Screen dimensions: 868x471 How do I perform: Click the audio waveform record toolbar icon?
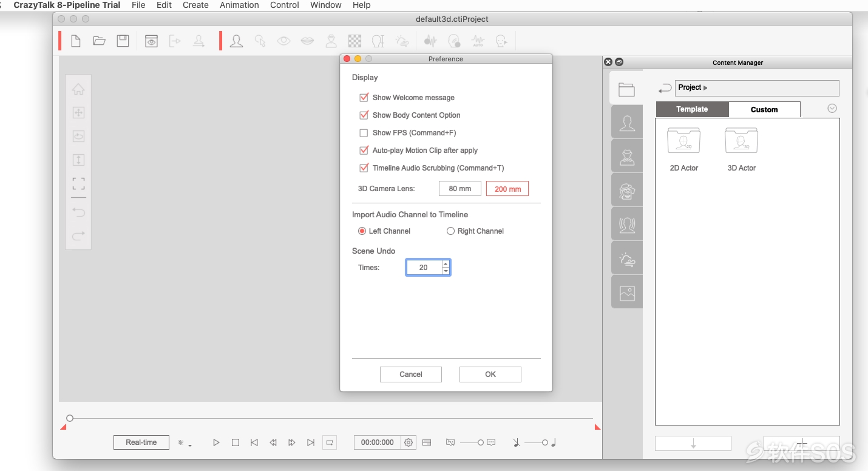pos(430,41)
